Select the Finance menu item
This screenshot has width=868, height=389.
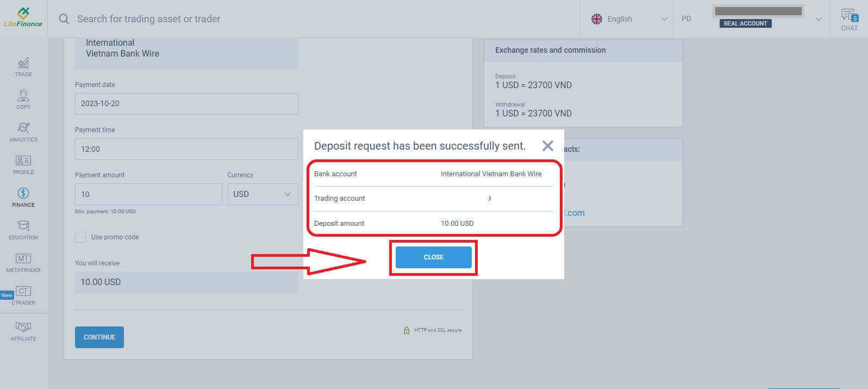point(23,197)
